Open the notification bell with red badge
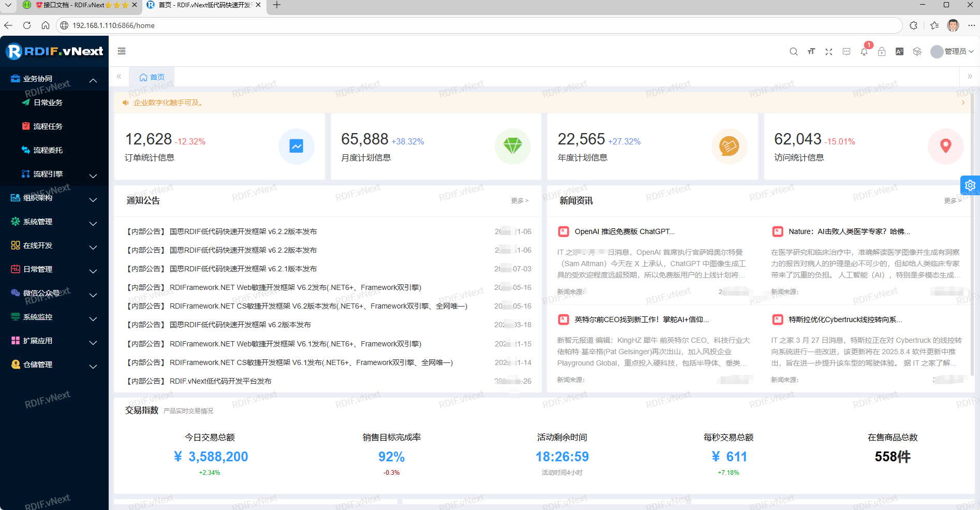This screenshot has height=510, width=980. pos(864,51)
